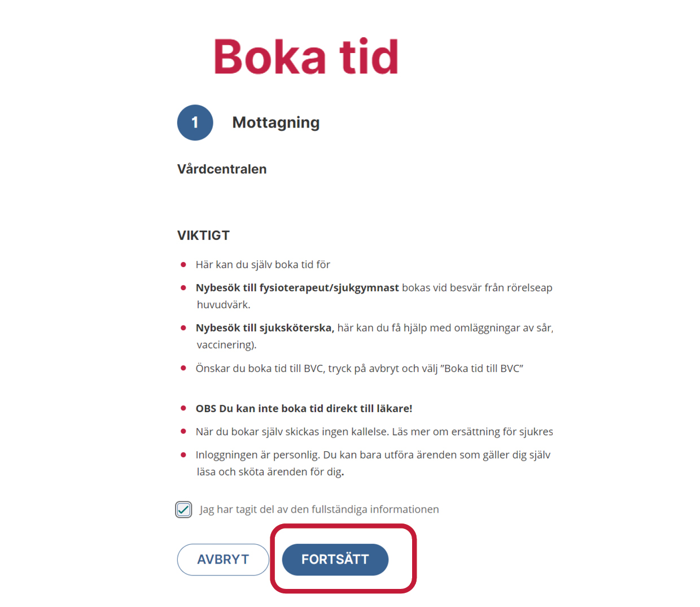Click the numbered Mottagning step badge

tap(195, 123)
